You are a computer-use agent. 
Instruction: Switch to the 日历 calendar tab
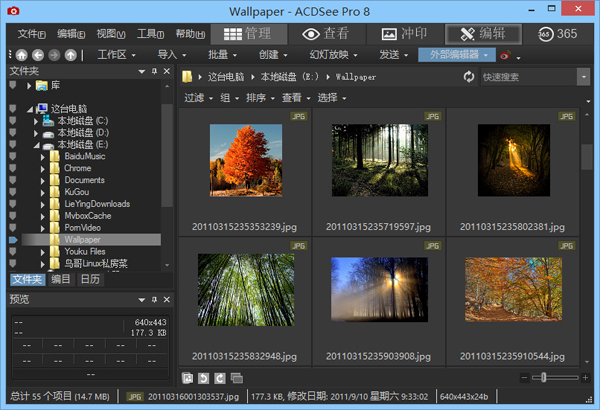(90, 279)
